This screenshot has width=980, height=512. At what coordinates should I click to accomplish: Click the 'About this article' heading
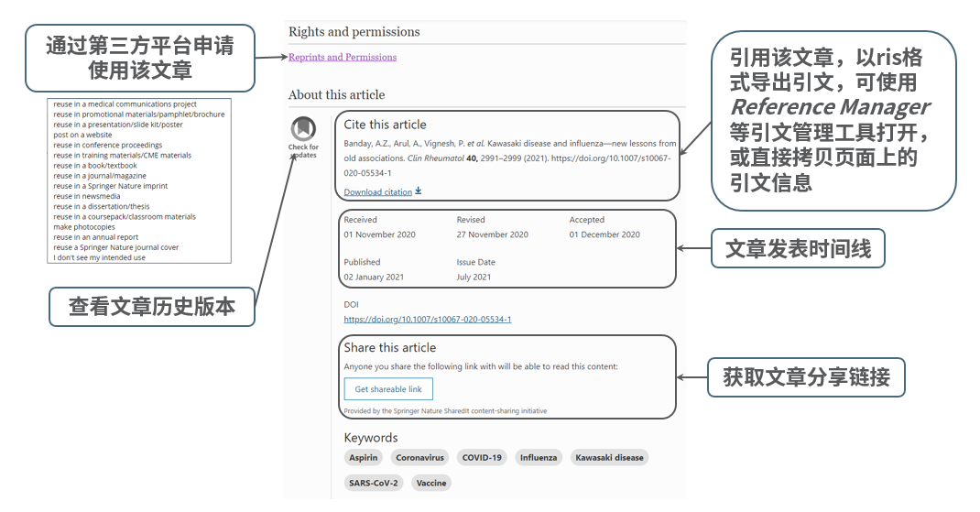(x=336, y=95)
